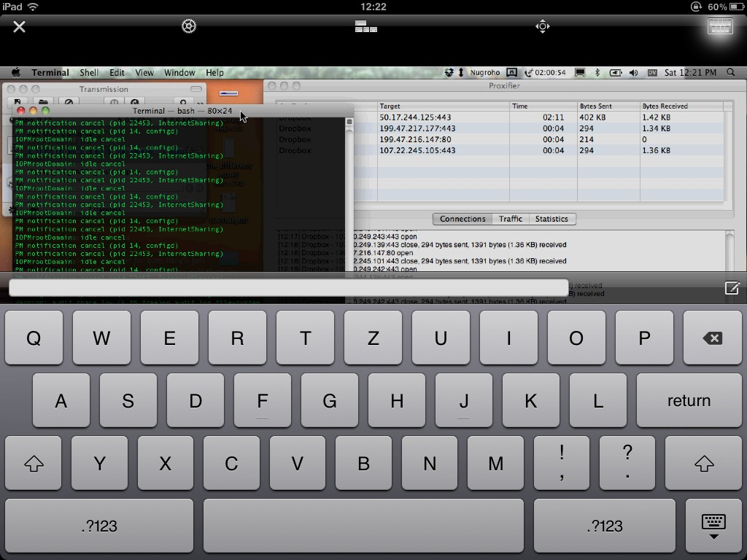Tap the right .?123 key

tap(605, 526)
